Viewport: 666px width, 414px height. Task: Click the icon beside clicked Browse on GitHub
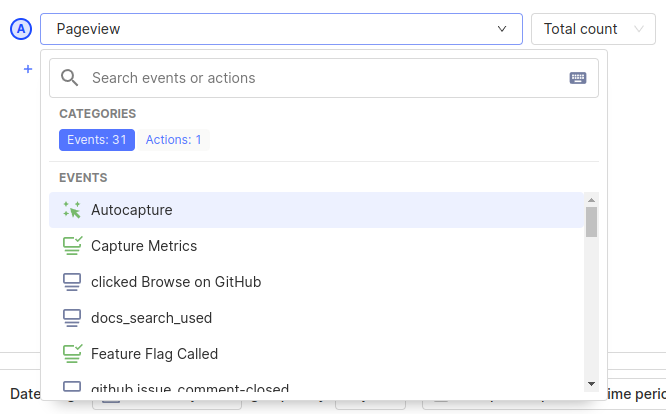pyautogui.click(x=71, y=282)
